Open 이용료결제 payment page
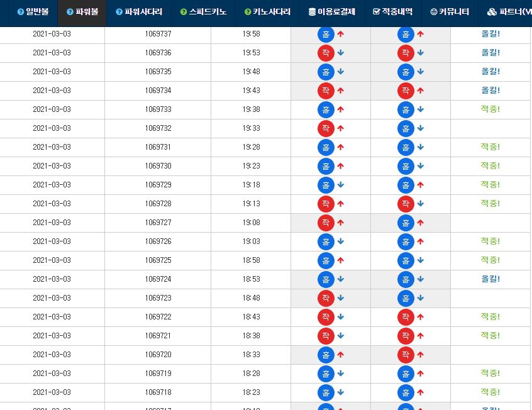The width and height of the screenshot is (532, 410). coord(331,12)
